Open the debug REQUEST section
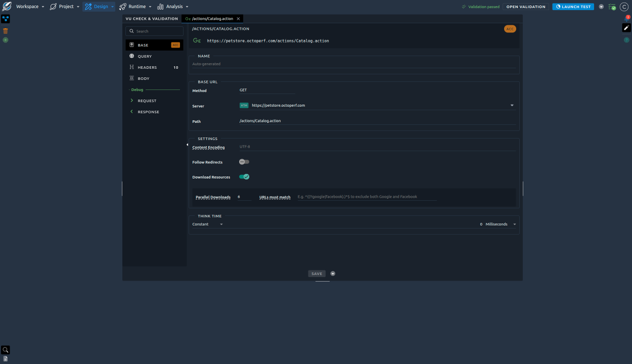Screen dimensions: 632x364 (154, 101)
